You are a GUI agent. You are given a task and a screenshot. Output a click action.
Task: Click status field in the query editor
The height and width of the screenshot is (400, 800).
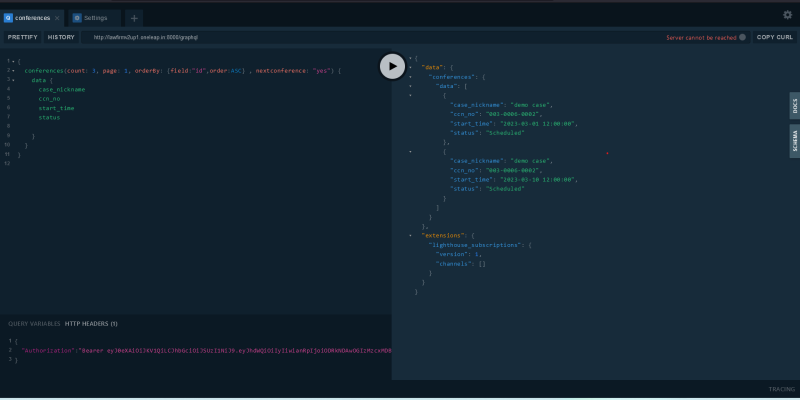(49, 117)
